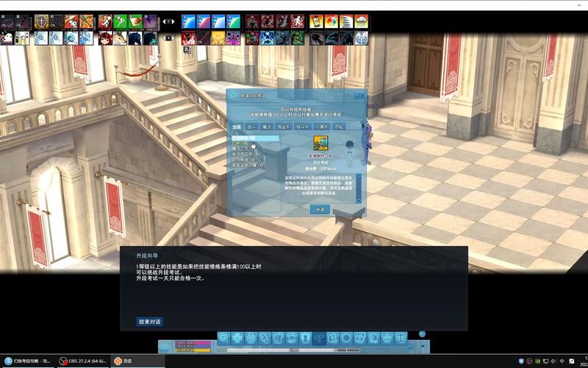Go to next page of hotbar 1
The image size is (588, 368).
point(173,22)
